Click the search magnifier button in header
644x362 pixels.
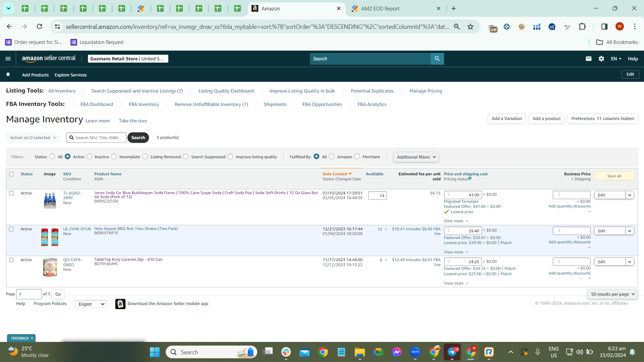(437, 59)
